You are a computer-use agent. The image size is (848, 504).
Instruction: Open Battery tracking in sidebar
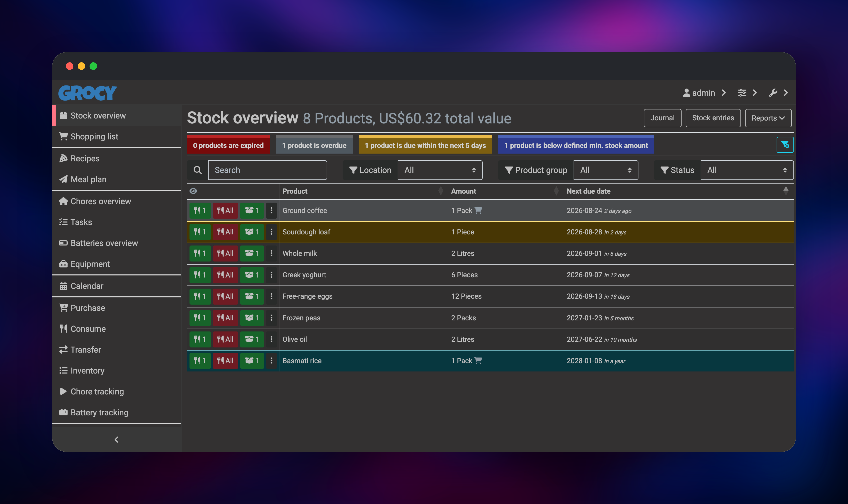point(116,413)
